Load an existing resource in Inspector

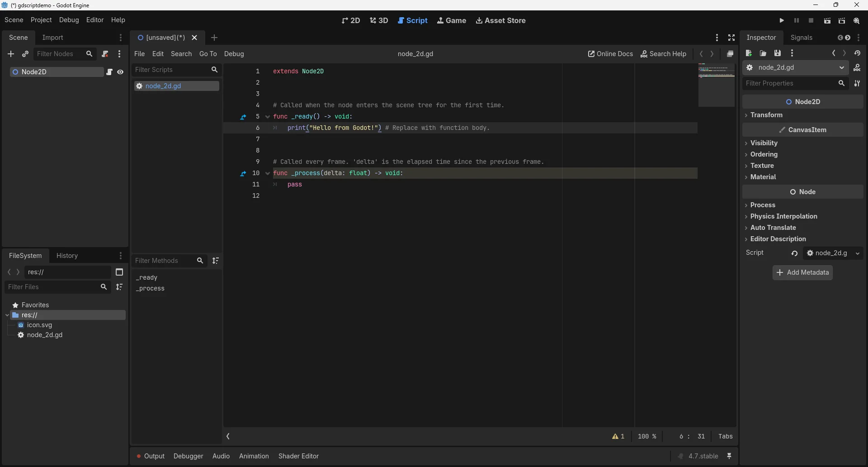click(763, 53)
